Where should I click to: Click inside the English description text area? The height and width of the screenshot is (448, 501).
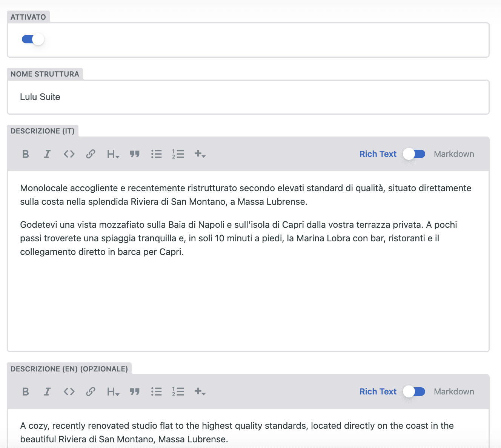248,428
